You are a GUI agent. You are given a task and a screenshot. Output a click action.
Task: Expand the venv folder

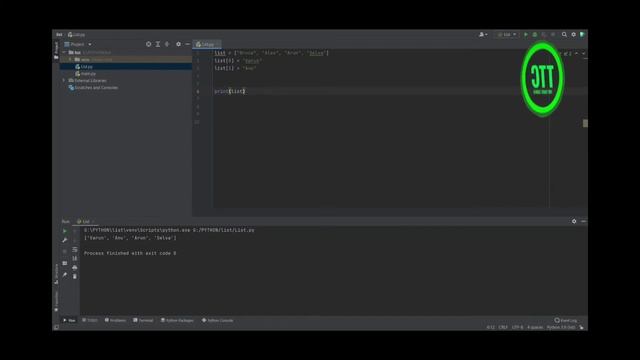[70, 60]
